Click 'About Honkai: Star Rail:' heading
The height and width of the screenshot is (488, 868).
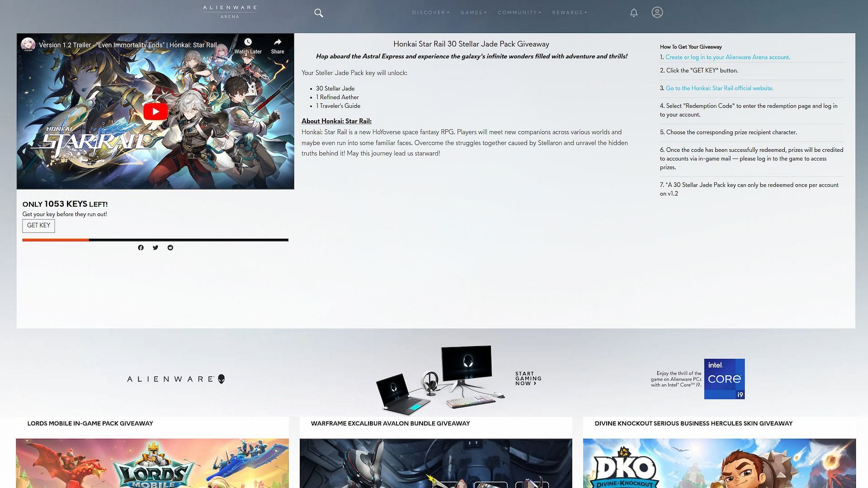336,121
